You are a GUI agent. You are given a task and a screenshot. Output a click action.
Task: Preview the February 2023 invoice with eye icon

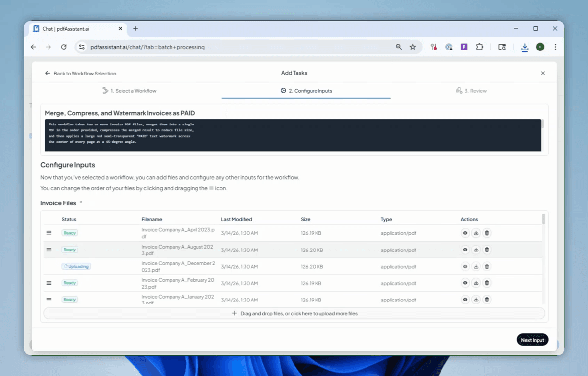click(465, 283)
